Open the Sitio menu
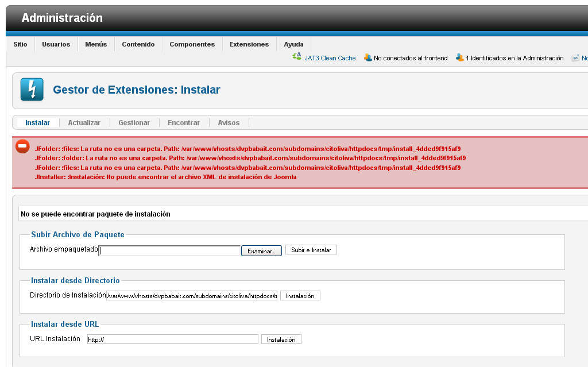The width and height of the screenshot is (588, 367). [x=20, y=44]
